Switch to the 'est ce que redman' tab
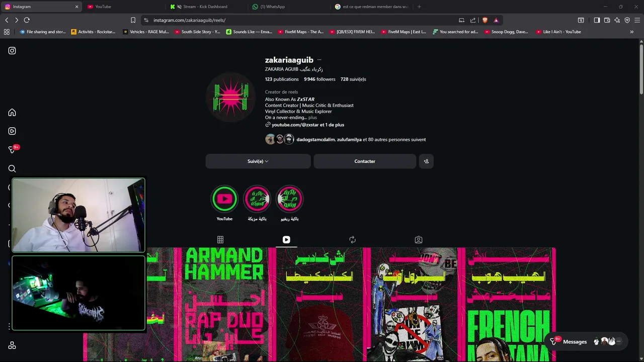This screenshot has width=644, height=362. point(372,7)
